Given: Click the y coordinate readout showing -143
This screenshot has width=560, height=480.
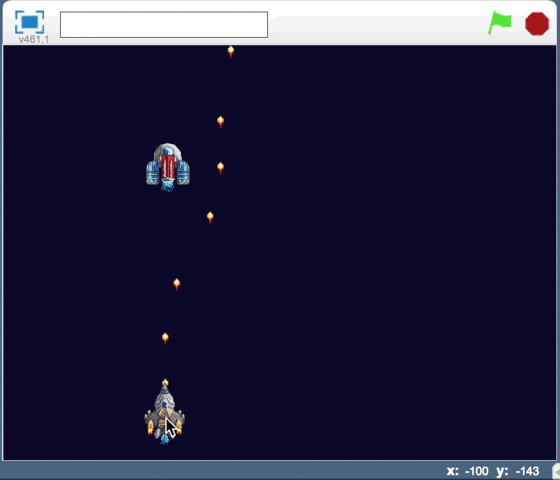Looking at the screenshot, I should pos(518,471).
